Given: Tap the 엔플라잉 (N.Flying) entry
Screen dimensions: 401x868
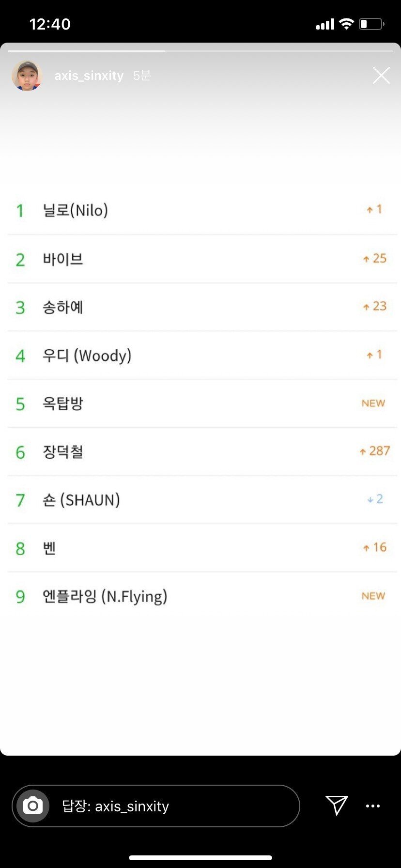Looking at the screenshot, I should [105, 596].
